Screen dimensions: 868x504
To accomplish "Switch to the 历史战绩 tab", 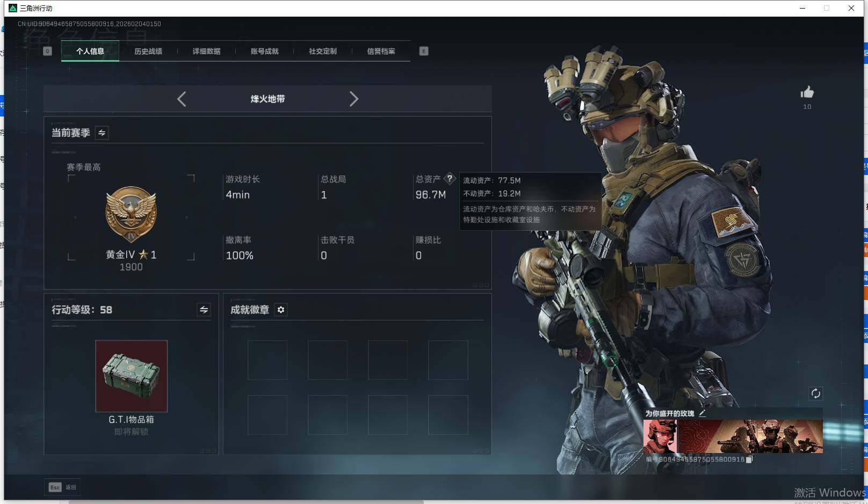I will (x=148, y=51).
